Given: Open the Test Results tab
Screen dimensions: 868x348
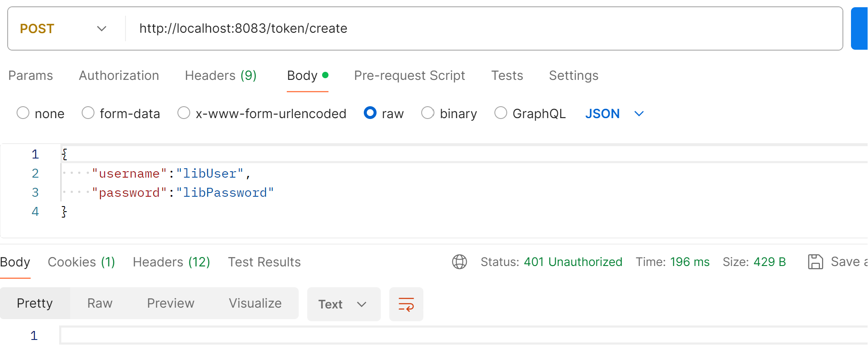Looking at the screenshot, I should [x=264, y=262].
